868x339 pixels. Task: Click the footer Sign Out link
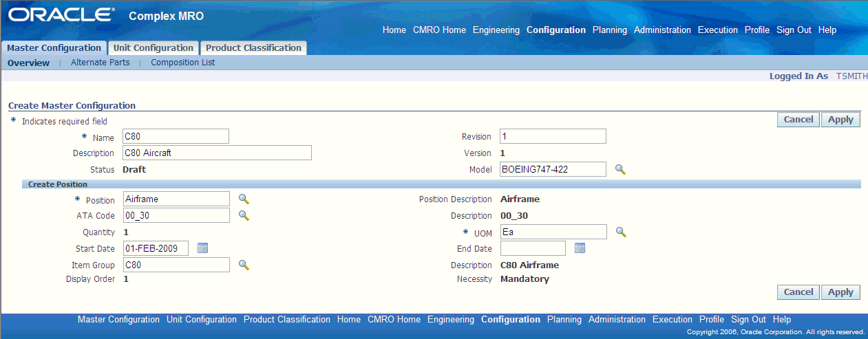749,320
